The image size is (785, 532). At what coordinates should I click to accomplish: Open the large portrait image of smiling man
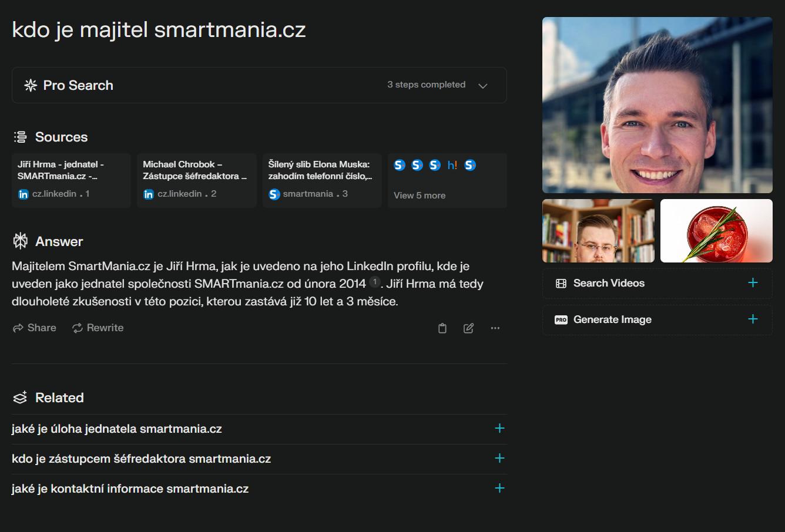click(657, 105)
